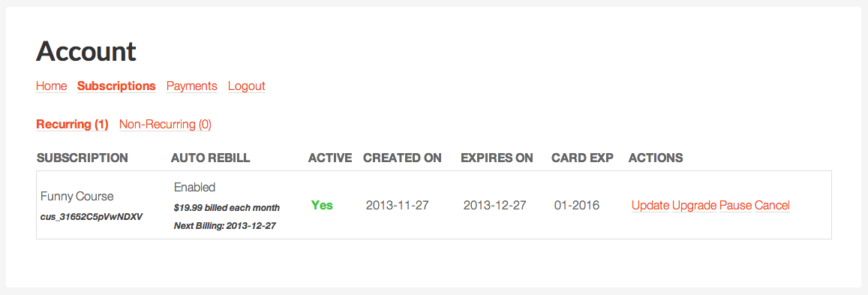Select the Subscriptions navigation tab
This screenshot has width=868, height=295.
pos(116,86)
